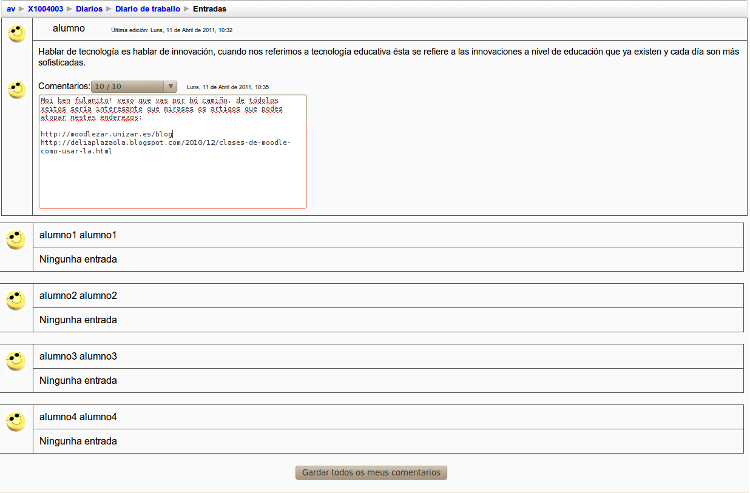Screen dimensions: 750x493
Task: Select the 'alumno2 alumno2' name heading
Action: click(x=78, y=296)
